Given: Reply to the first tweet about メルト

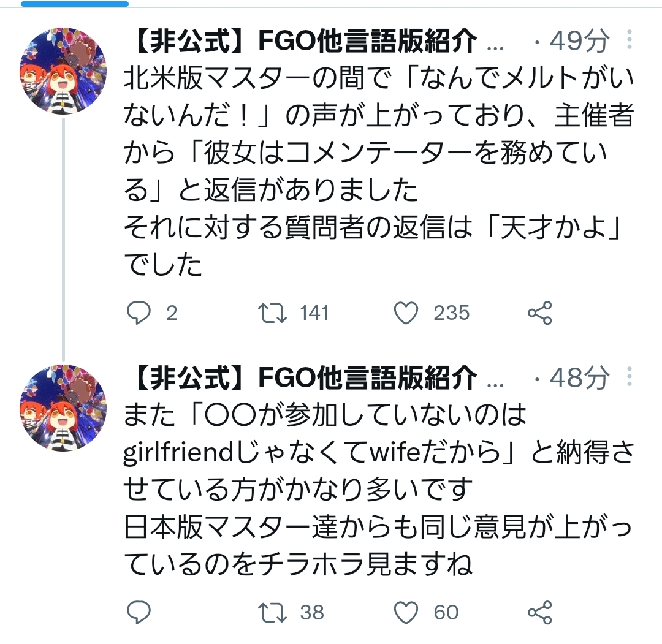Looking at the screenshot, I should click(x=139, y=313).
